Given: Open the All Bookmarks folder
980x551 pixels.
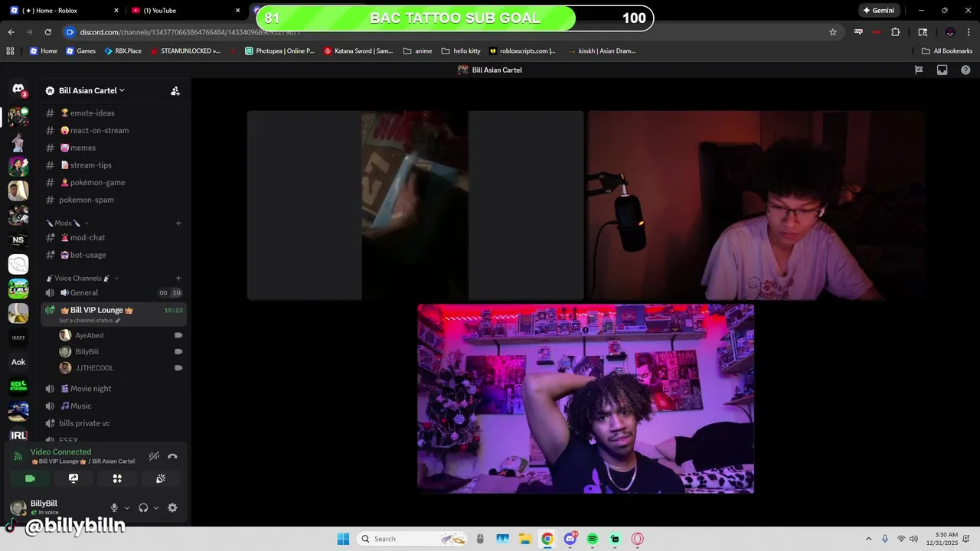Looking at the screenshot, I should coord(947,51).
